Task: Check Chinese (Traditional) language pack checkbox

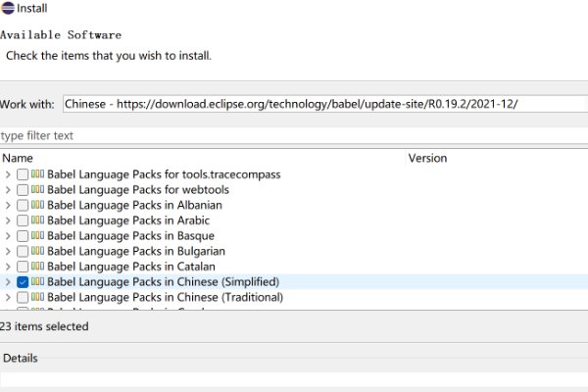Action: coord(23,298)
